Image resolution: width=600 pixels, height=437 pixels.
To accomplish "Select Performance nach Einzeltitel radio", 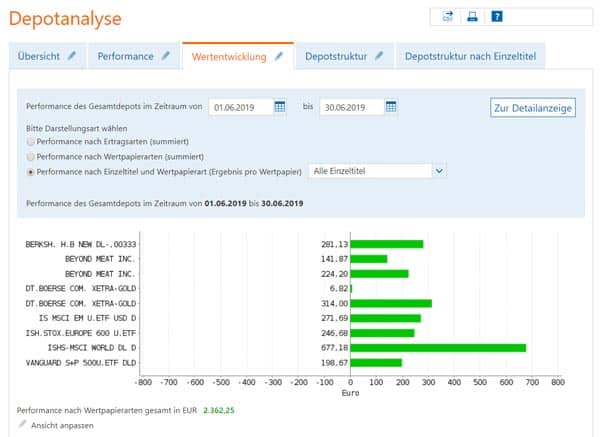I will click(x=30, y=172).
